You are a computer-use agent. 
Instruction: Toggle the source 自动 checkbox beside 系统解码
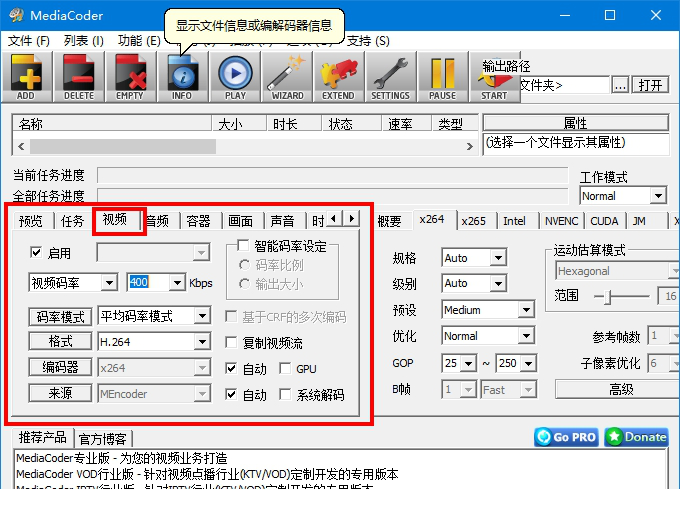231,395
